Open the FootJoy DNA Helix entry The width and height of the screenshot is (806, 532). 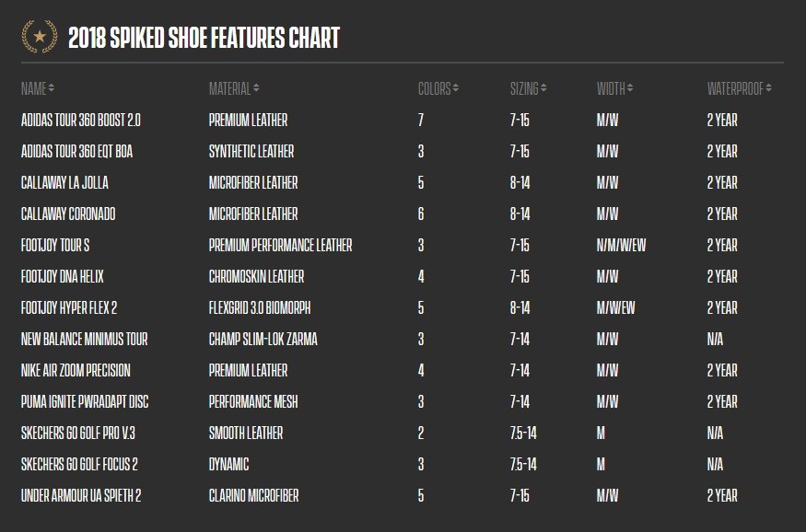click(63, 276)
